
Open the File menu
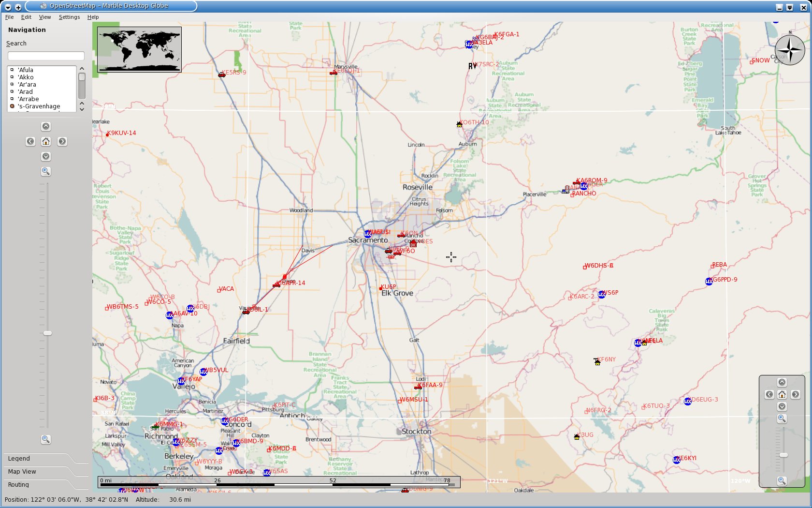point(9,17)
